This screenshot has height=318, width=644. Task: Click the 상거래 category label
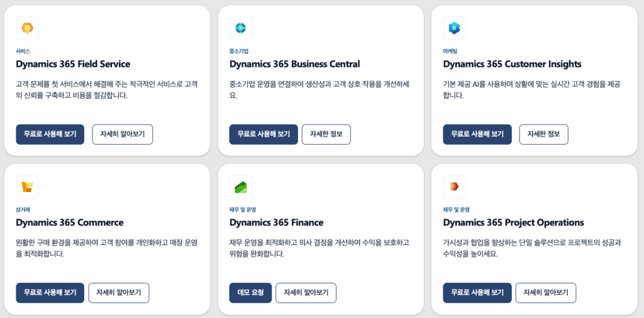point(23,210)
